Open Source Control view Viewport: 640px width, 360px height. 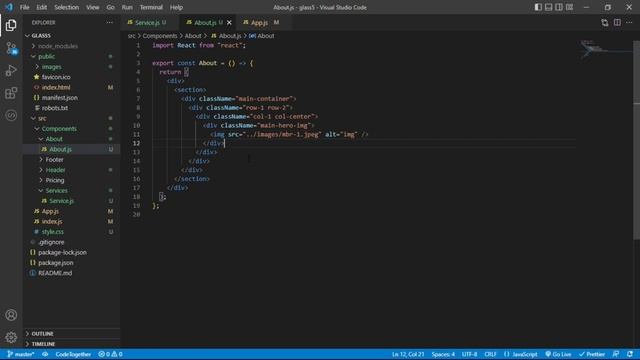tap(11, 48)
